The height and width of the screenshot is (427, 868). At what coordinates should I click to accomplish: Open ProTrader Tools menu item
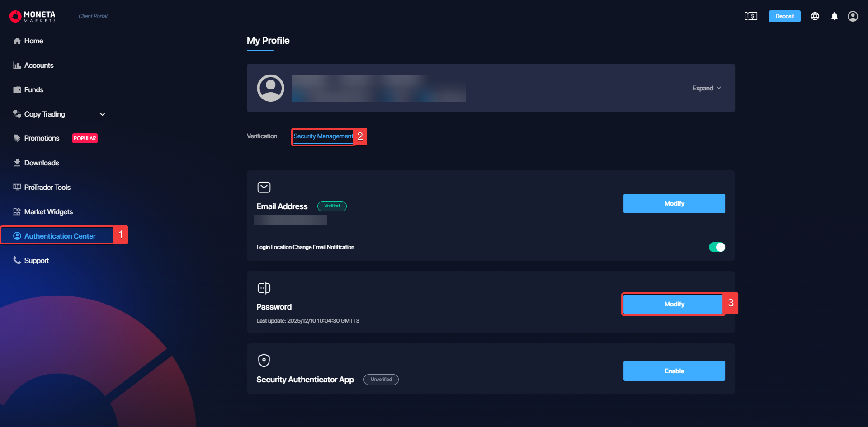click(x=47, y=187)
